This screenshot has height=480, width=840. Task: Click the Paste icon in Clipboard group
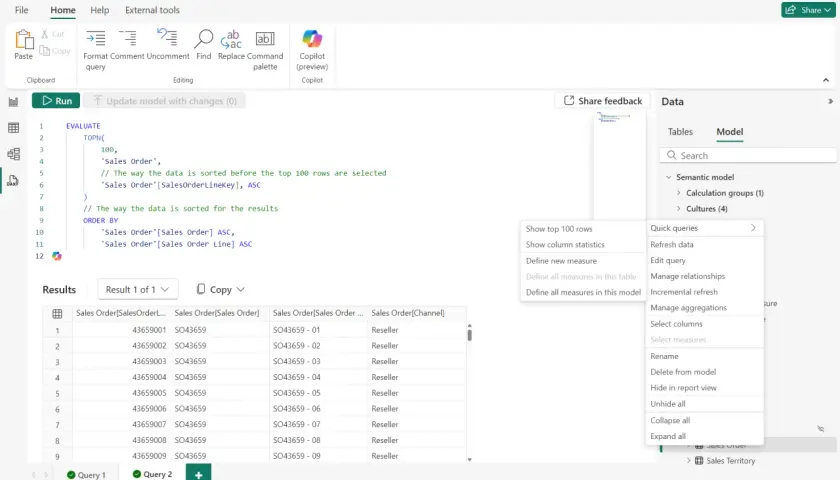point(24,39)
